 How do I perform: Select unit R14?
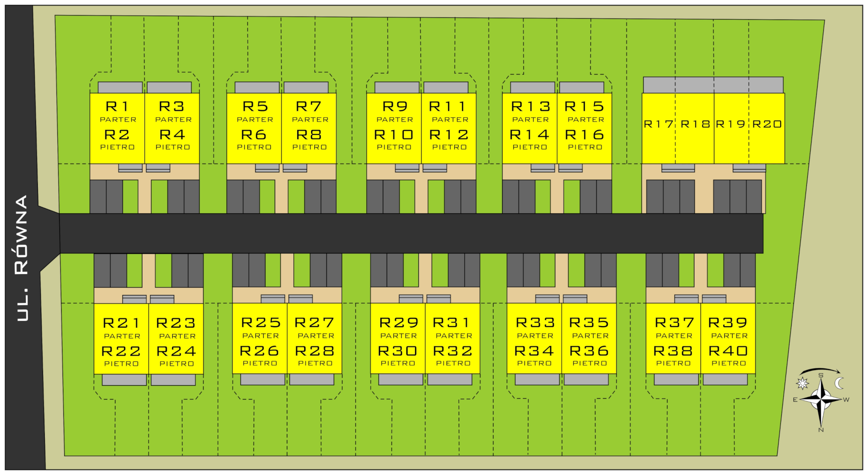pyautogui.click(x=529, y=134)
